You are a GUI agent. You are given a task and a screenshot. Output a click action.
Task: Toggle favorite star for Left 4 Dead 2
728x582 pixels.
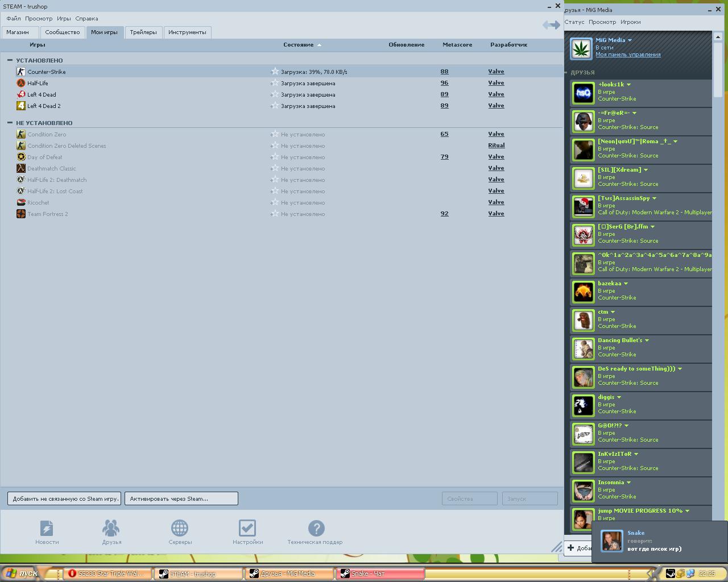275,106
